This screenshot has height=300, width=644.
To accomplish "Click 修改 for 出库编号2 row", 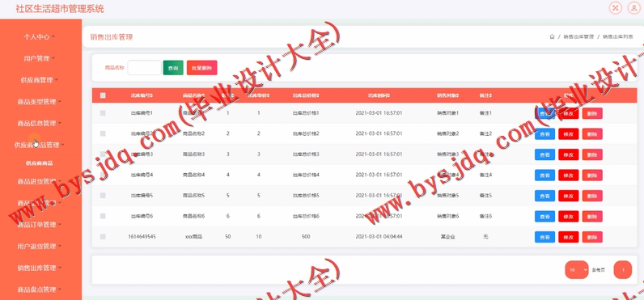I will pos(569,133).
